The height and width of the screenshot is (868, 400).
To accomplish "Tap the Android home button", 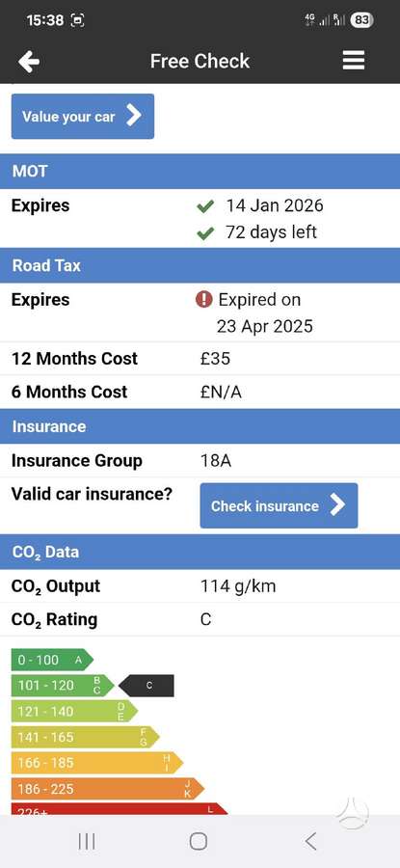I will click(198, 841).
